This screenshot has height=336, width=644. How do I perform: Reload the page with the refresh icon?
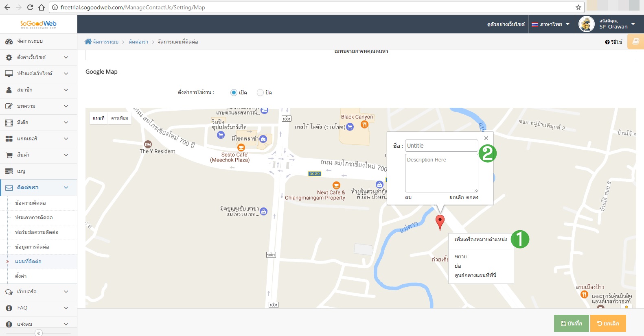point(30,7)
